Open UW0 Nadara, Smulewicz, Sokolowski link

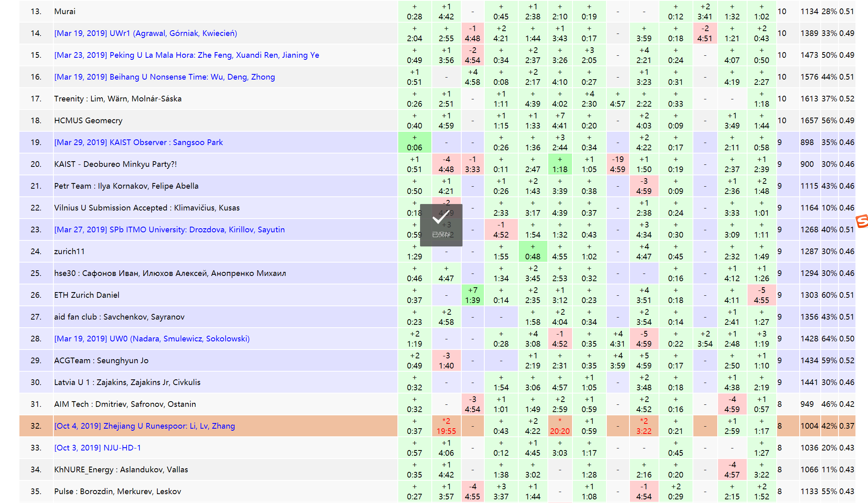coord(152,339)
